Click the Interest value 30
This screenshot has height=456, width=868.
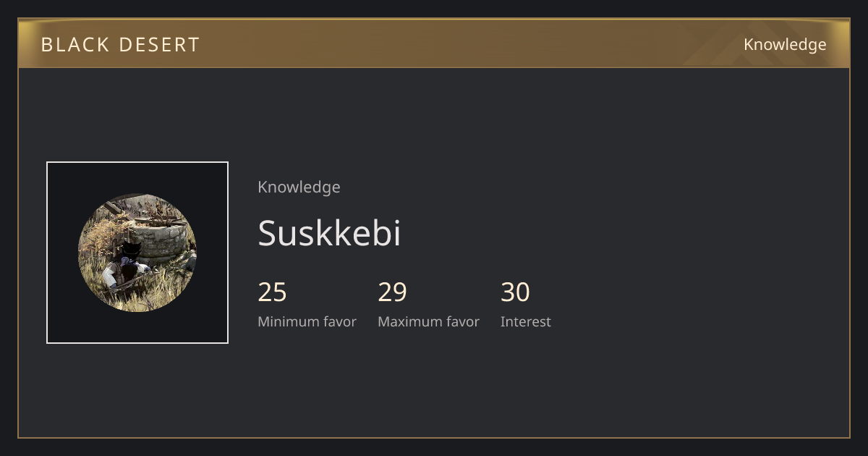tap(515, 292)
